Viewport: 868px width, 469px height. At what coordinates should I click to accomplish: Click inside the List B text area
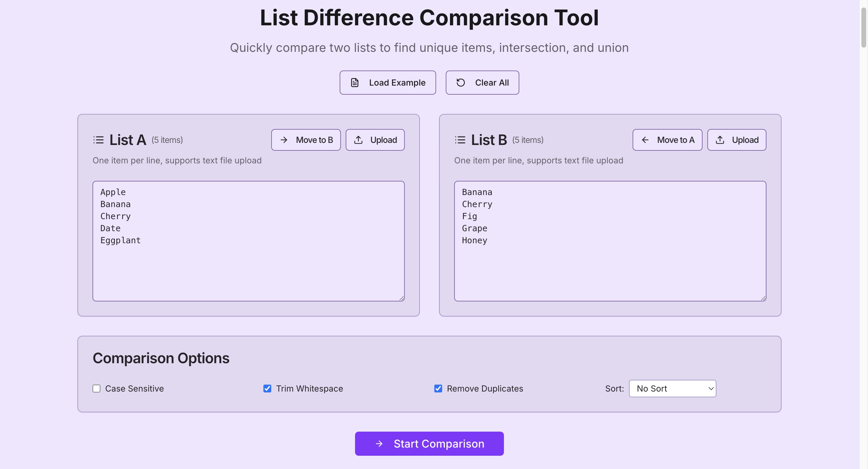[610, 266]
